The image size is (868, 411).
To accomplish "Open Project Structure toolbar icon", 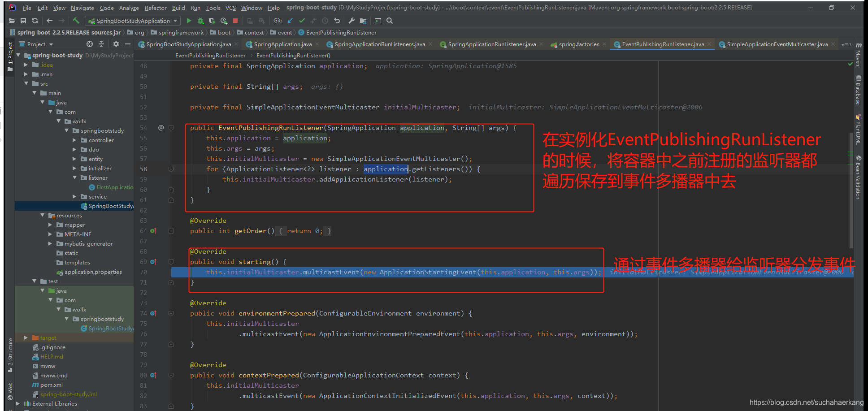I will tap(363, 21).
